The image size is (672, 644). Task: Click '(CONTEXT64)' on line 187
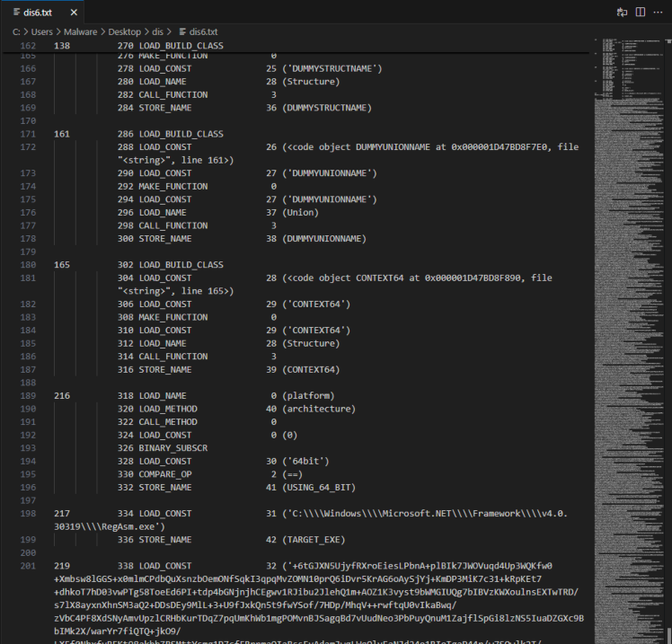click(311, 370)
